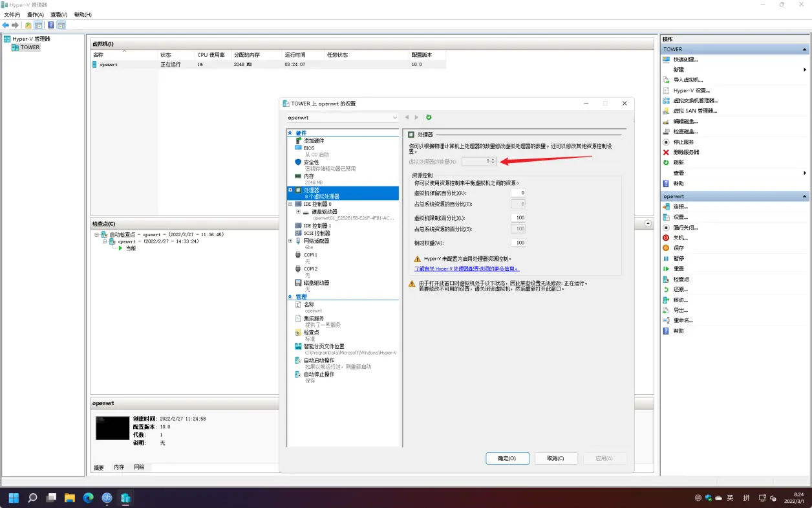This screenshot has height=508, width=812.
Task: Select the openwrt row in virtual machines list
Action: 268,65
